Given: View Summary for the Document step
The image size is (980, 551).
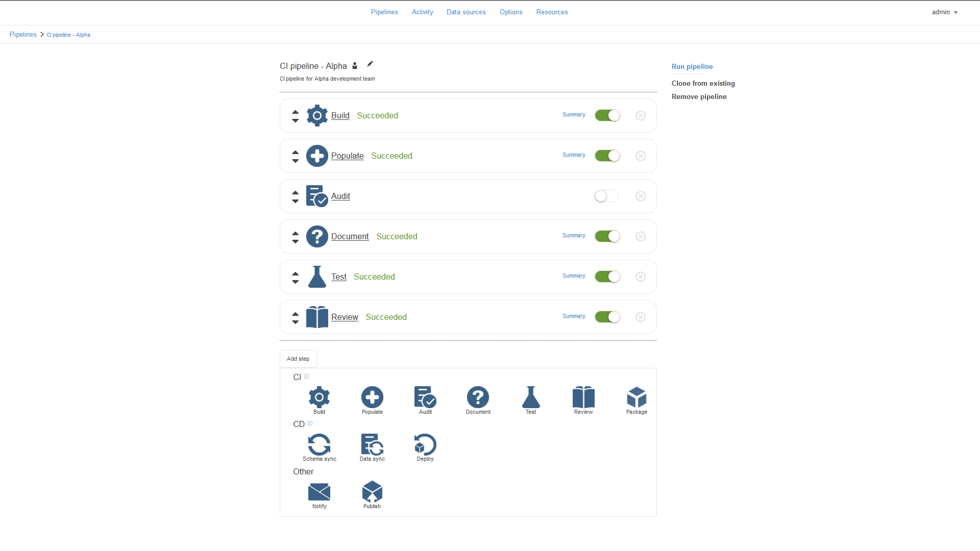Looking at the screenshot, I should point(574,235).
